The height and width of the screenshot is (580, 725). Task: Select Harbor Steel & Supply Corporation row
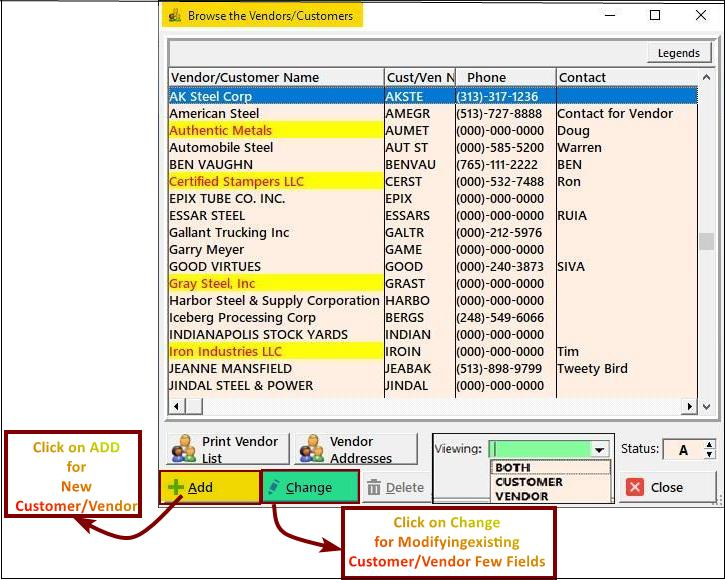433,301
